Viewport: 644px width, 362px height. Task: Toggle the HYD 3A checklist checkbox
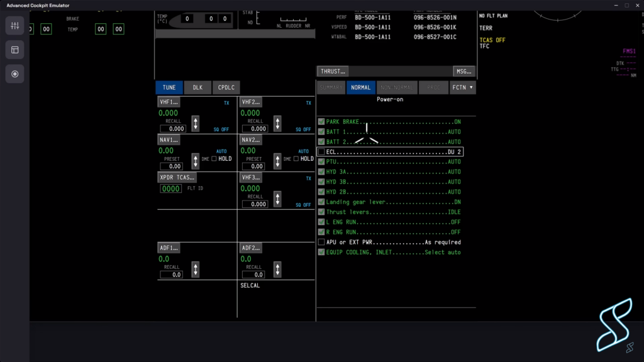pyautogui.click(x=321, y=172)
